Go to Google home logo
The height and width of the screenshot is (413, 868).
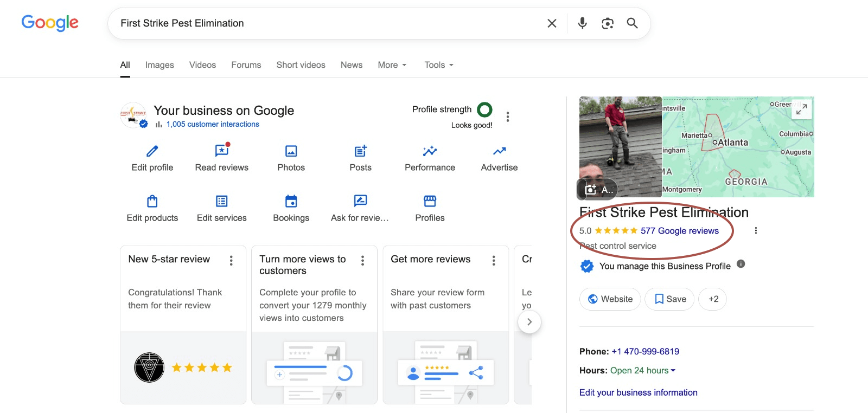pyautogui.click(x=50, y=23)
